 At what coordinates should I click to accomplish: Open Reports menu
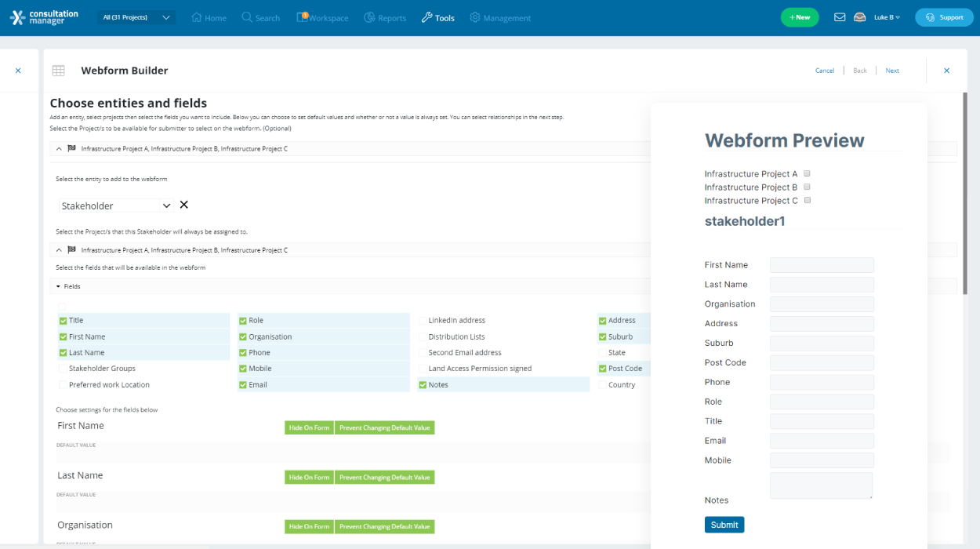[385, 17]
